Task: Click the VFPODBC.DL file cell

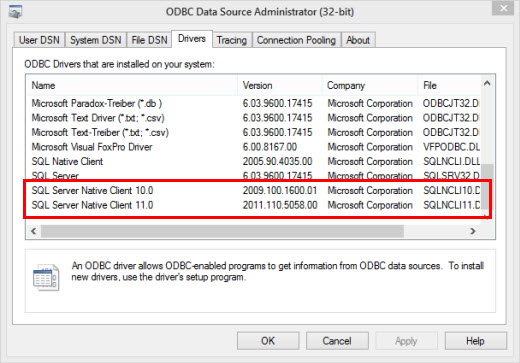Action: tap(451, 147)
